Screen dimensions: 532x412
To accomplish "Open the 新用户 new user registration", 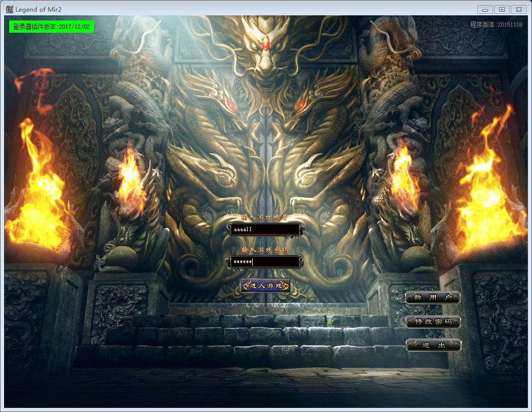I will click(x=433, y=297).
